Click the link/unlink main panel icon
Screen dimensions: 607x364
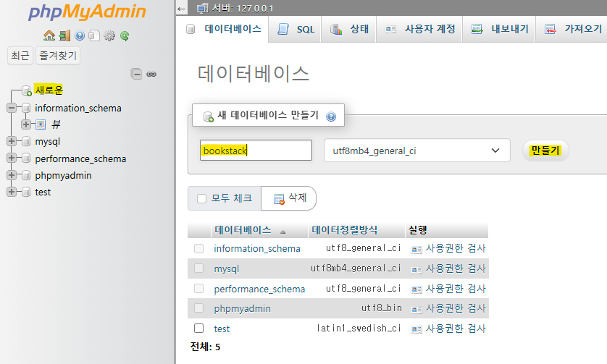pos(151,74)
